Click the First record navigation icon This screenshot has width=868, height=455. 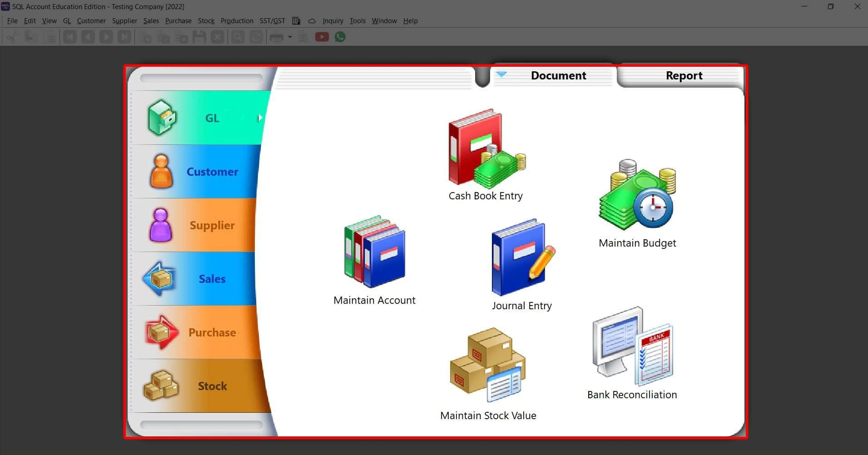[70, 37]
